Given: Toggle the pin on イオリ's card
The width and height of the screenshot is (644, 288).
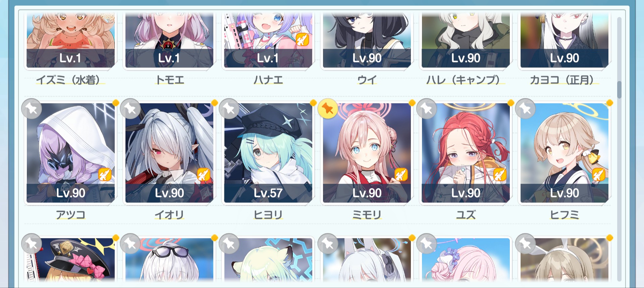Looking at the screenshot, I should coord(130,109).
